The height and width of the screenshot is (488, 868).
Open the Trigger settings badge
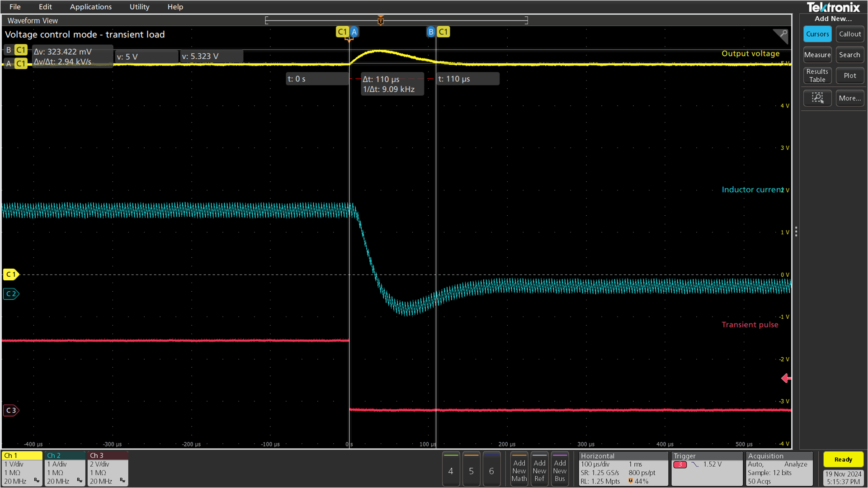[x=707, y=469]
